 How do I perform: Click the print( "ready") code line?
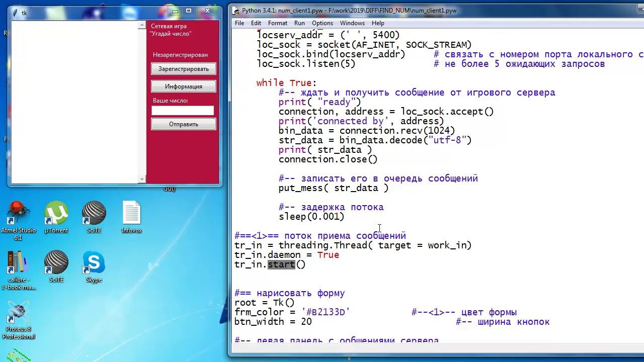(x=320, y=102)
